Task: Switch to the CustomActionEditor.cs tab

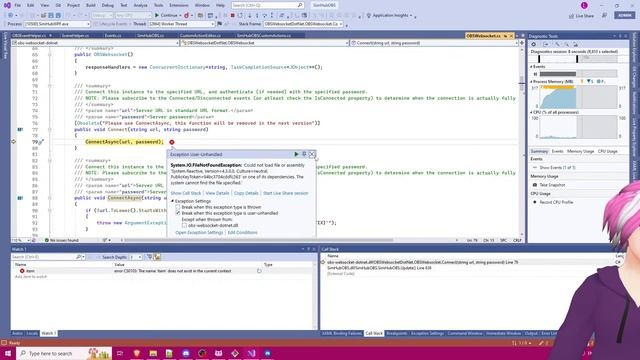Action: (x=200, y=36)
